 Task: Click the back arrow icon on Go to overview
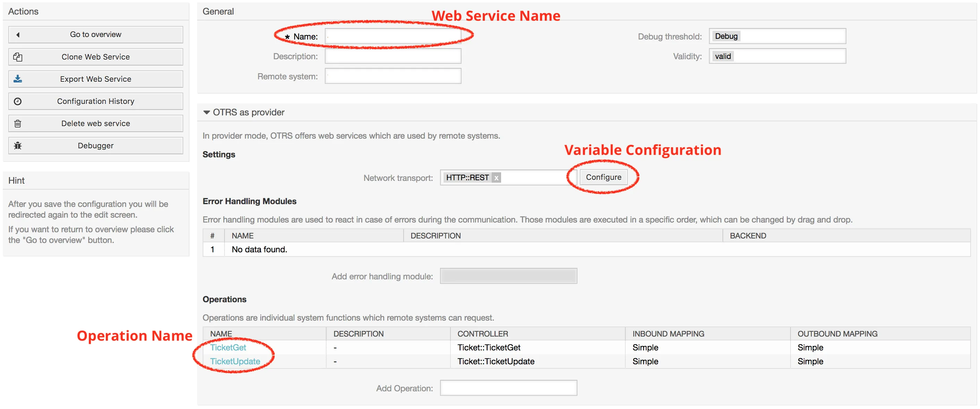(x=18, y=35)
